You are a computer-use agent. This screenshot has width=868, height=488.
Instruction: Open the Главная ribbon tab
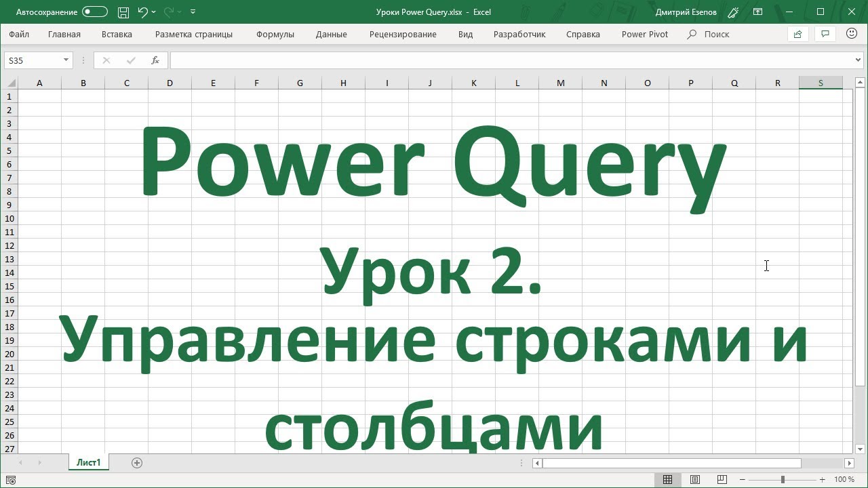64,34
